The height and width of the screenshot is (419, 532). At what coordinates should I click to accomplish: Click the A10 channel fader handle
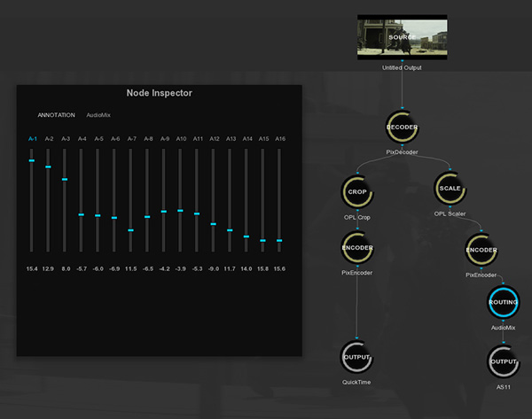tap(180, 211)
